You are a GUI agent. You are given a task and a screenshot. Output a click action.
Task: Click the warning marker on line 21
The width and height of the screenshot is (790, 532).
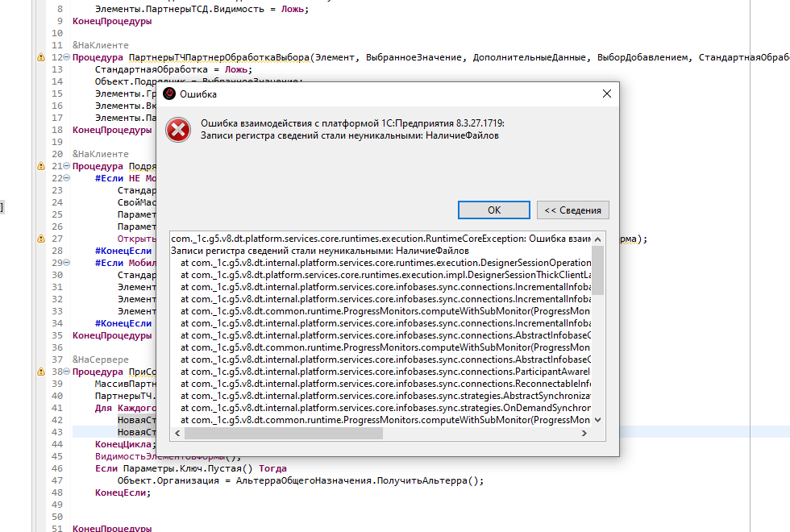(x=40, y=166)
